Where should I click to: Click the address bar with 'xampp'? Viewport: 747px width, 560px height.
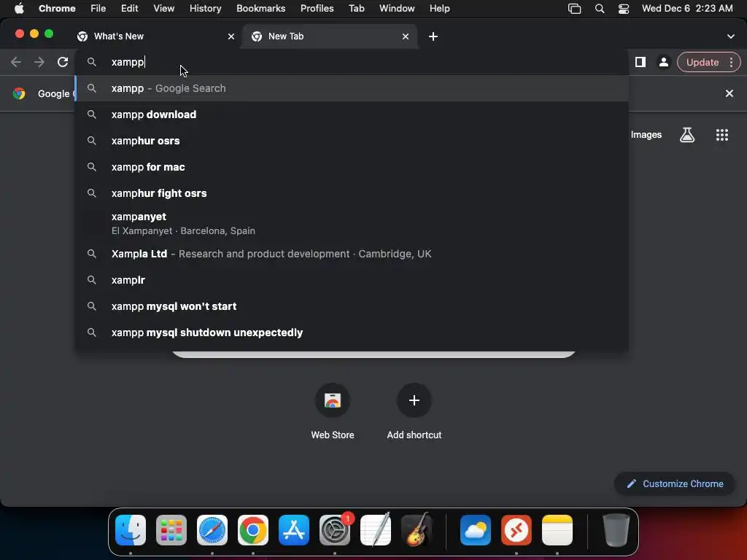tap(352, 62)
